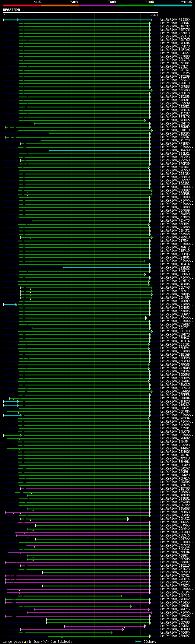Click the cyan =50char. scale swatch
Screen dimensions: 195x644
(x=138, y=642)
